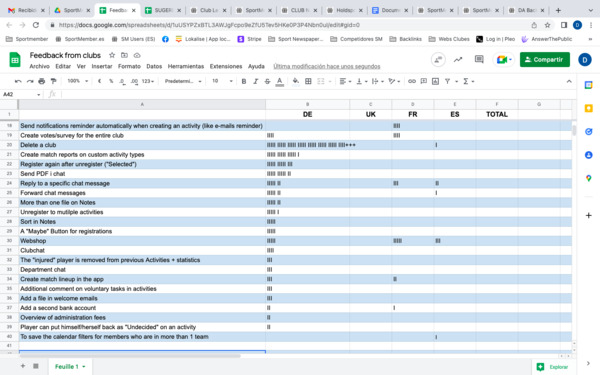
Task: Open the zoom 100% dropdown
Action: pyautogui.click(x=77, y=81)
